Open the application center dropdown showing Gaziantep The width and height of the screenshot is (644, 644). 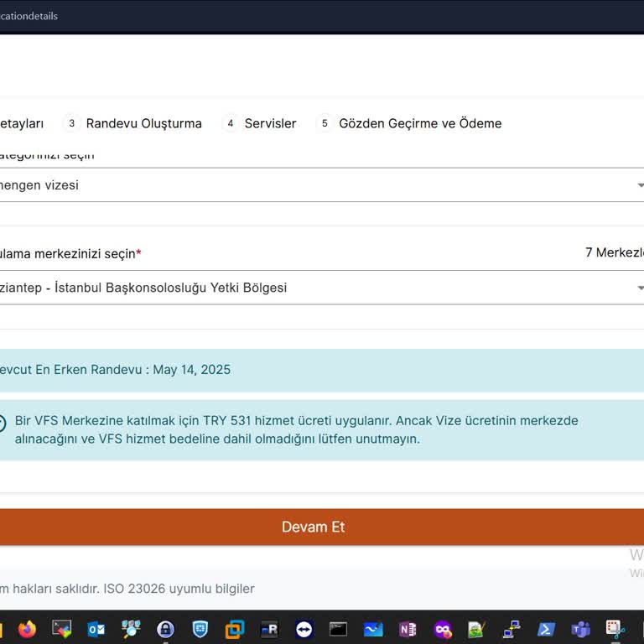click(319, 288)
